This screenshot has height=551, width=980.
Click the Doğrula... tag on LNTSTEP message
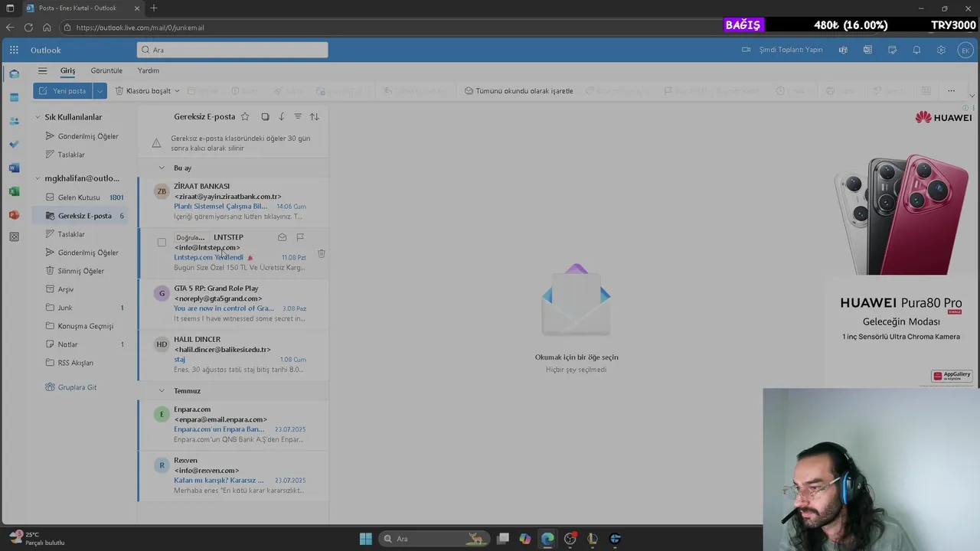click(191, 237)
